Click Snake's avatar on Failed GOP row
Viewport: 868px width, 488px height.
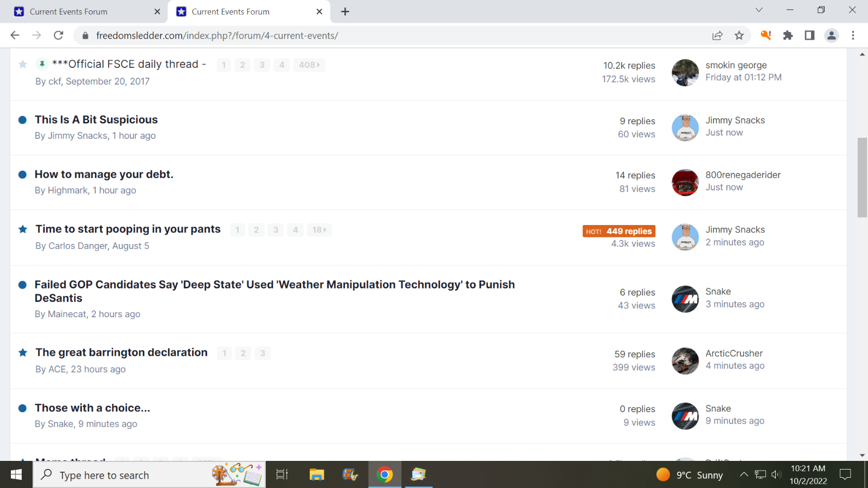685,299
